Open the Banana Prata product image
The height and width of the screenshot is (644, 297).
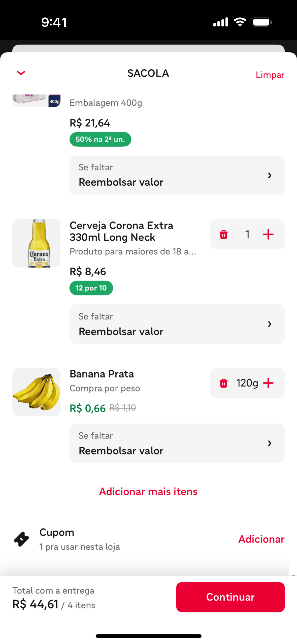[x=36, y=392]
